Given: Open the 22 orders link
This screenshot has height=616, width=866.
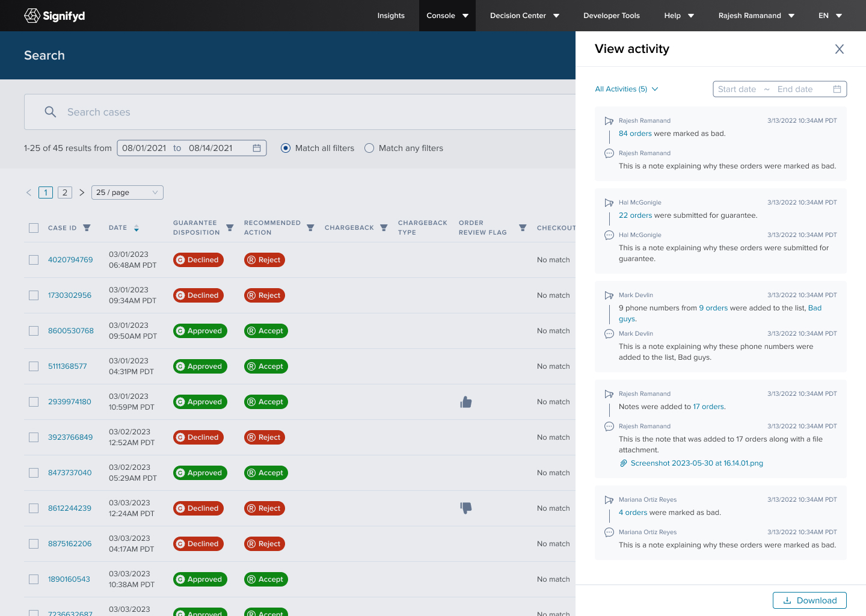Looking at the screenshot, I should coord(635,215).
